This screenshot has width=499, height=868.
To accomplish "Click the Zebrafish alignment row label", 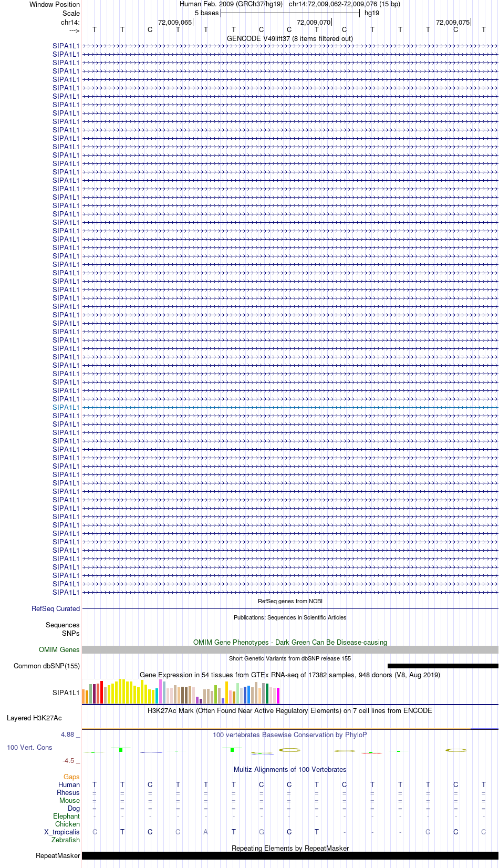I will coord(66,840).
